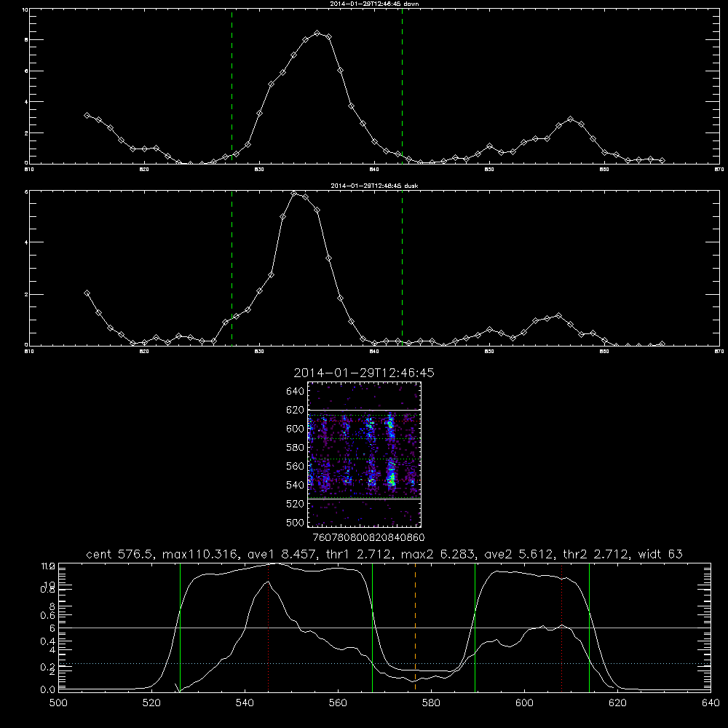This screenshot has height=728, width=728.
Task: Click the '500' y-axis label of spectrogram
Action: (296, 522)
